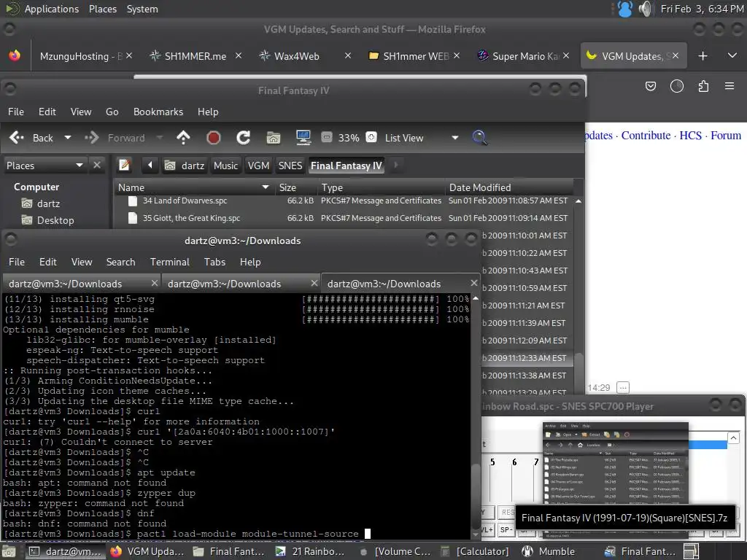Select Desktop in the sidebar
Viewport: 747px width, 560px height.
click(47, 220)
